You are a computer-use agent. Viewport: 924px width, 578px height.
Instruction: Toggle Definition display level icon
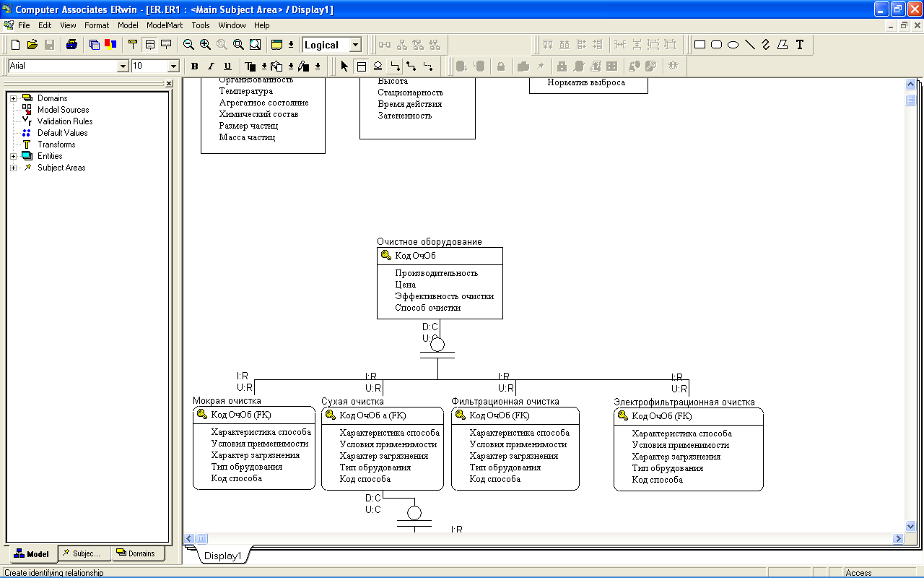tap(166, 45)
